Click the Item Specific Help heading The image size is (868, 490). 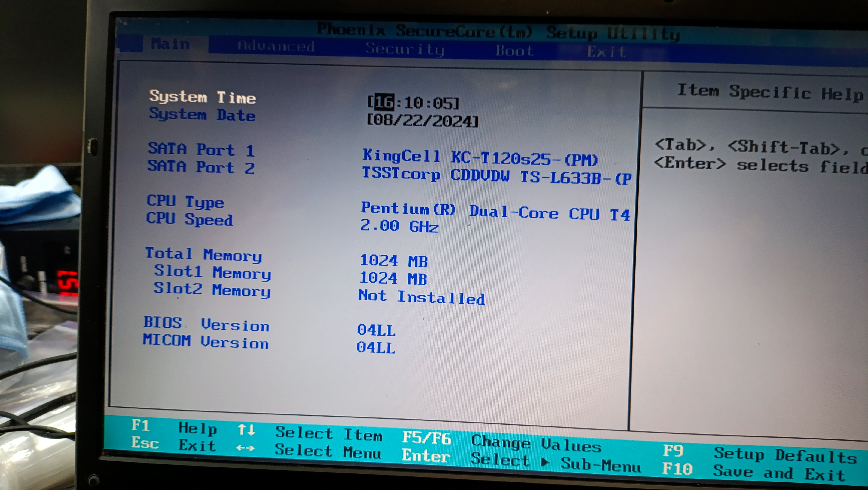[x=771, y=92]
